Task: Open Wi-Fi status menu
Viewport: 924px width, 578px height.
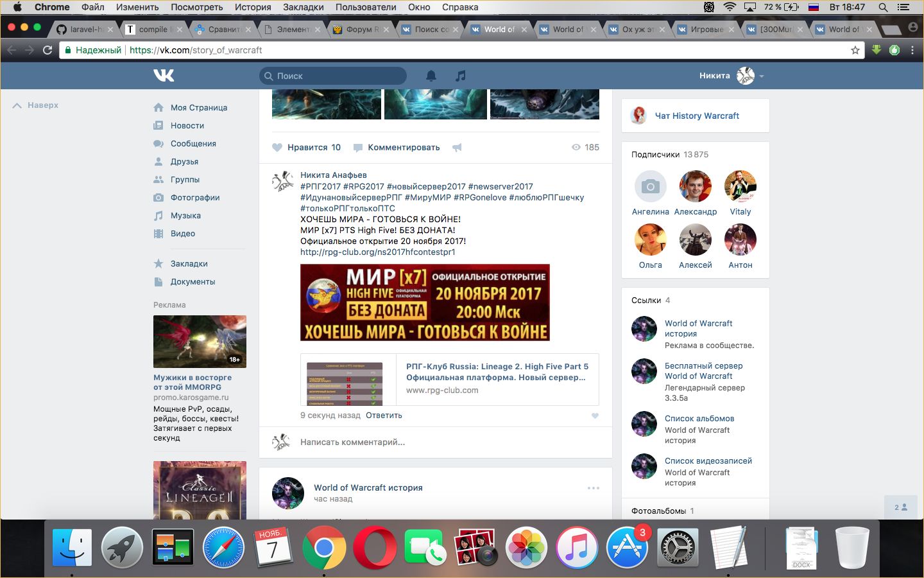Action: click(x=730, y=7)
